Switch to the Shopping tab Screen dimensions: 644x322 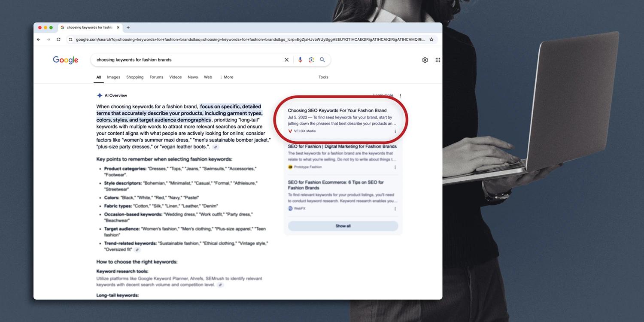(135, 77)
